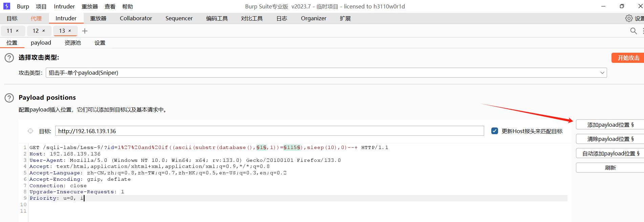
Task: Select Intruder attack tab 13
Action: (62, 31)
